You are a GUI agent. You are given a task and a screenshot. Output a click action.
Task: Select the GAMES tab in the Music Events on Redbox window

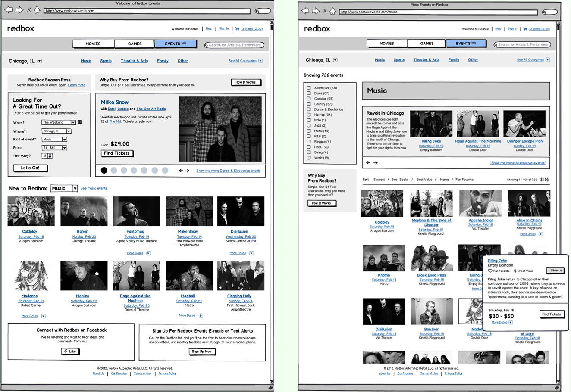[427, 44]
